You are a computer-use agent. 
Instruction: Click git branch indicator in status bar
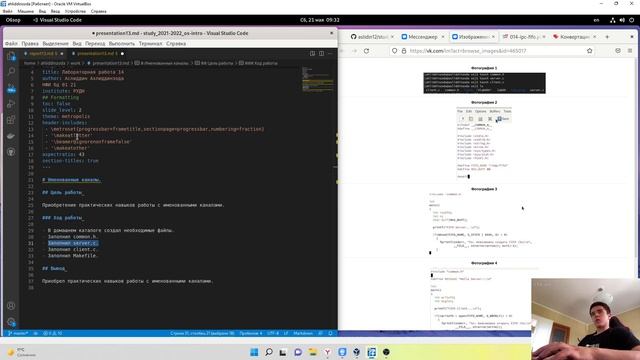pyautogui.click(x=18, y=333)
